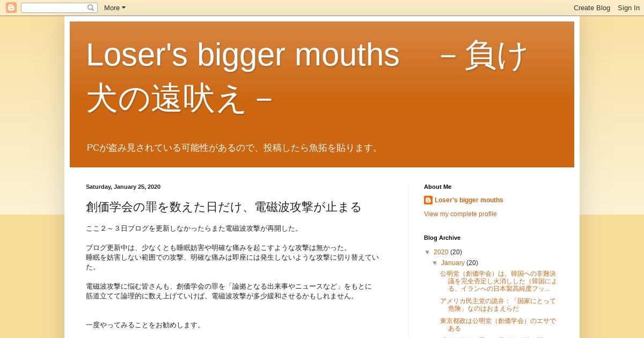Viewport: 644px width, 338px height.
Task: Click the line 一度やってみることをお勧めします
Action: point(145,325)
